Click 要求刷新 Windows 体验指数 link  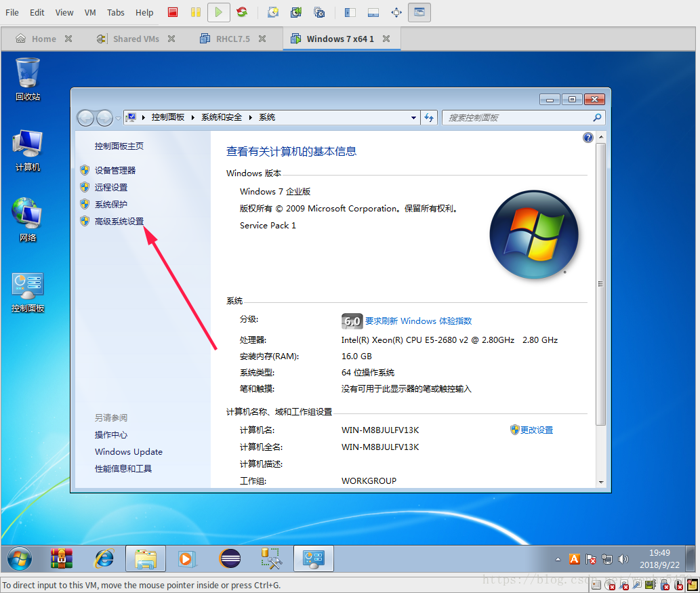point(418,321)
